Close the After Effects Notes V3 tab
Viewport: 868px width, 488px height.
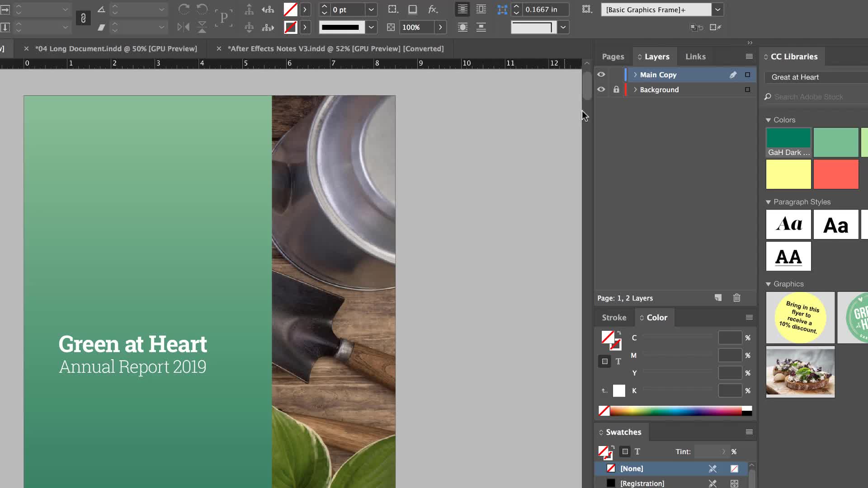pos(219,48)
